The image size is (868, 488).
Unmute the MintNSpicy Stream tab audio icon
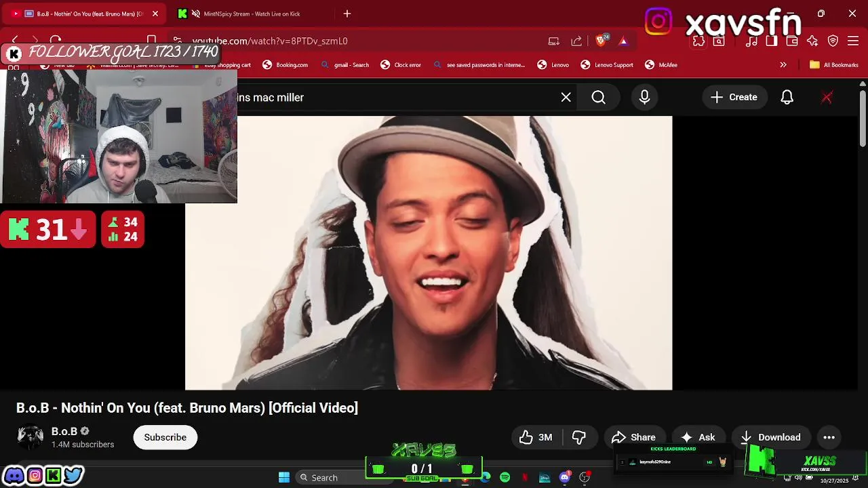tap(196, 14)
